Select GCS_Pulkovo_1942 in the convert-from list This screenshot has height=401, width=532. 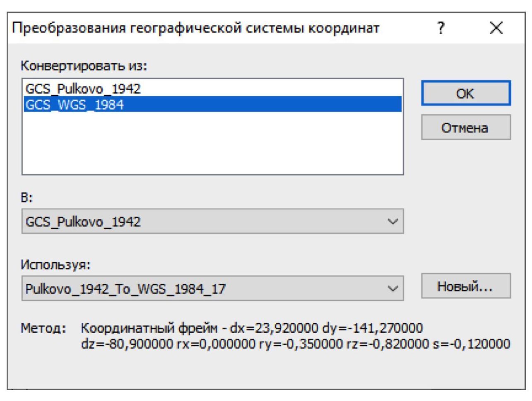pyautogui.click(x=83, y=89)
